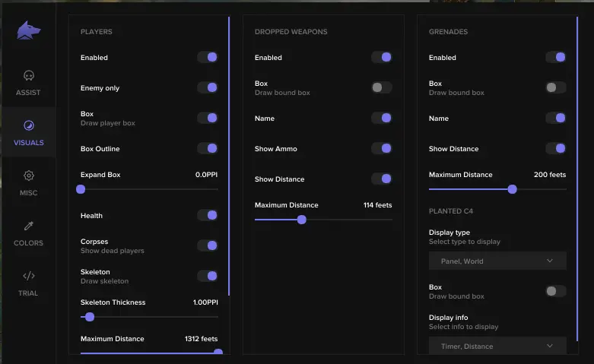Click Dropped Weapons Maximum Distance slider handle
This screenshot has width=594, height=364.
pos(301,220)
